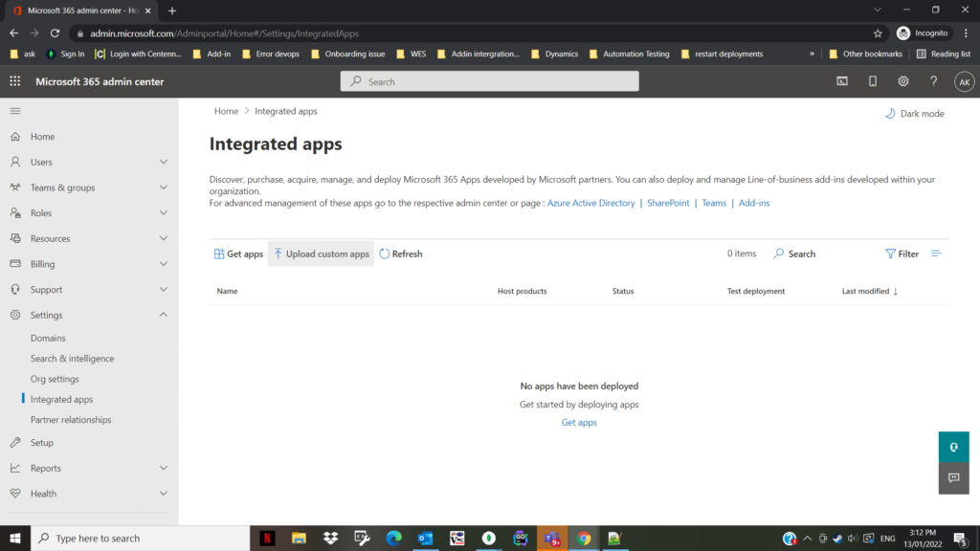Image resolution: width=980 pixels, height=551 pixels.
Task: Focus the admin center Search box
Action: [489, 81]
